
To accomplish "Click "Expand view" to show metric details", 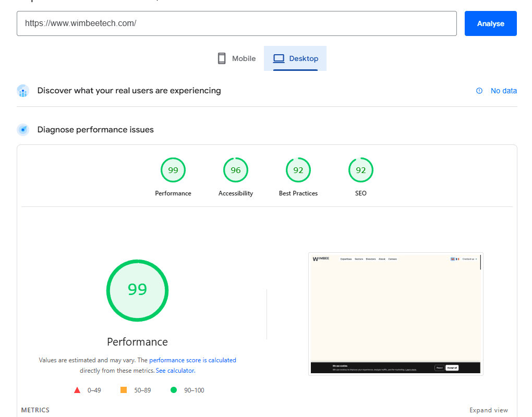I will point(488,410).
